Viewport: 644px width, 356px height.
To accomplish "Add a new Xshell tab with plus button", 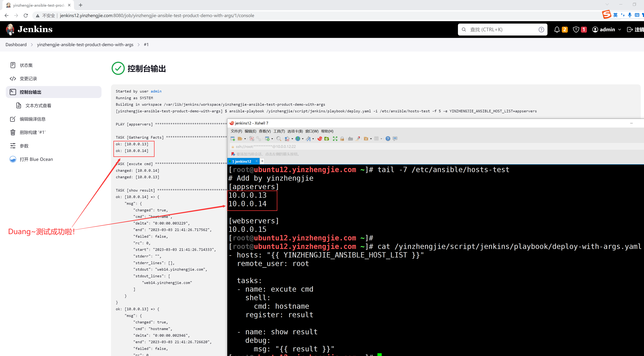I will pos(262,161).
